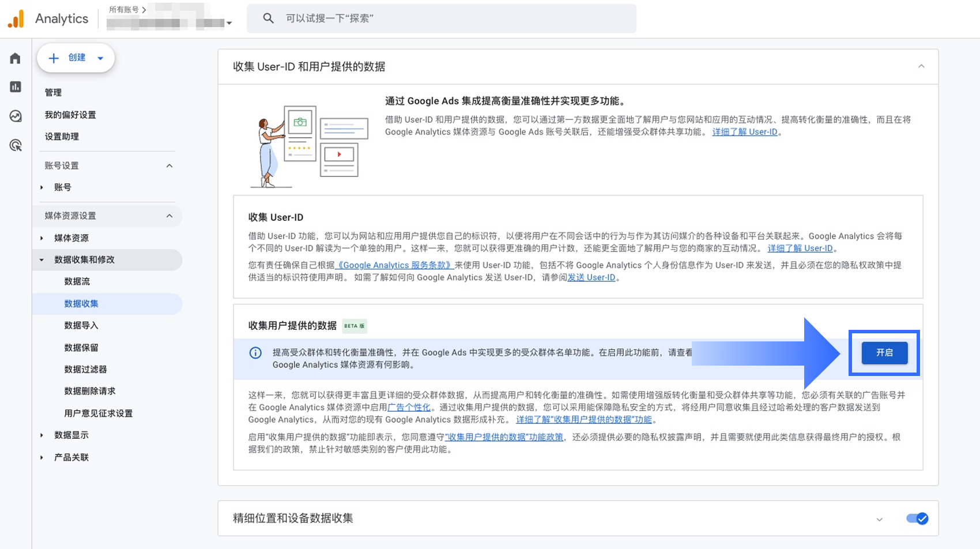Expand the 精细位置和设备数据收集 panel chevron
Image resolution: width=980 pixels, height=549 pixels.
pos(880,519)
